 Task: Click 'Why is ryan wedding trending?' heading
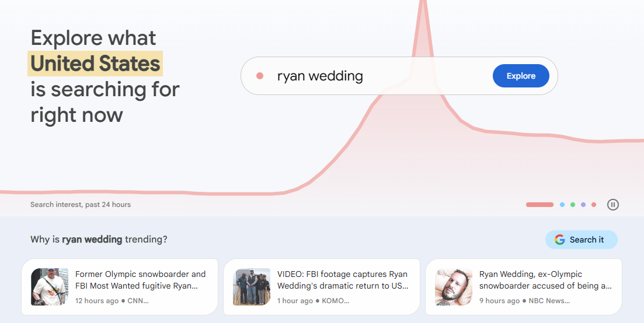point(99,240)
